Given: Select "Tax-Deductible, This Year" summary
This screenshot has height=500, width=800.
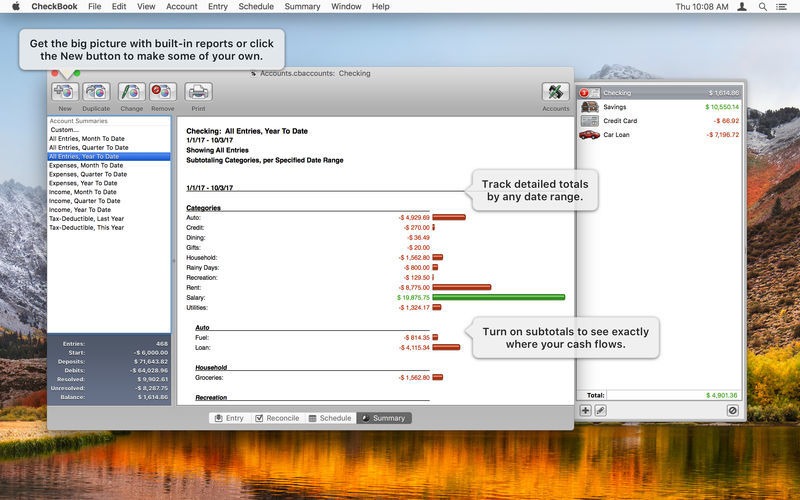Looking at the screenshot, I should 87,227.
